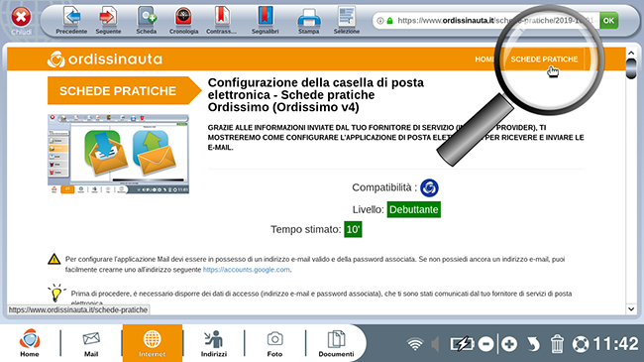Click the Selezione toolbar icon
Screen dimensions: 644x362
coord(346,20)
